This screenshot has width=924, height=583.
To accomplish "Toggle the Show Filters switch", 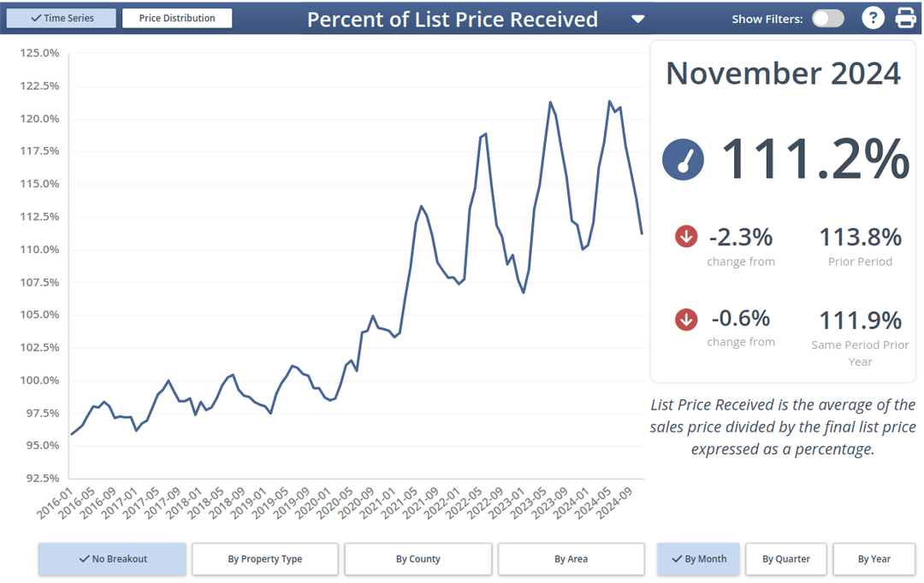I will (827, 19).
